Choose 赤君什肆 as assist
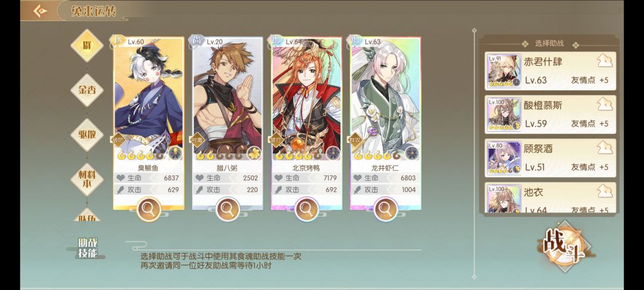 click(x=550, y=70)
